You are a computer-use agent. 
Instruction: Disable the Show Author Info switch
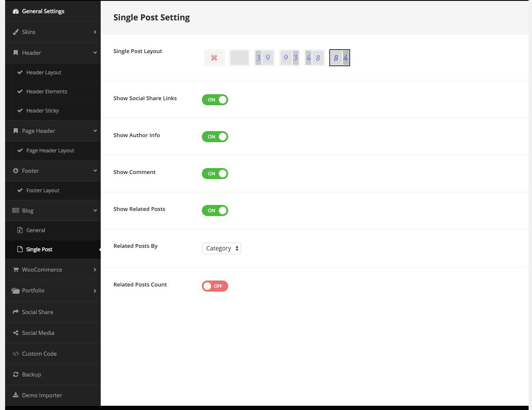(215, 137)
